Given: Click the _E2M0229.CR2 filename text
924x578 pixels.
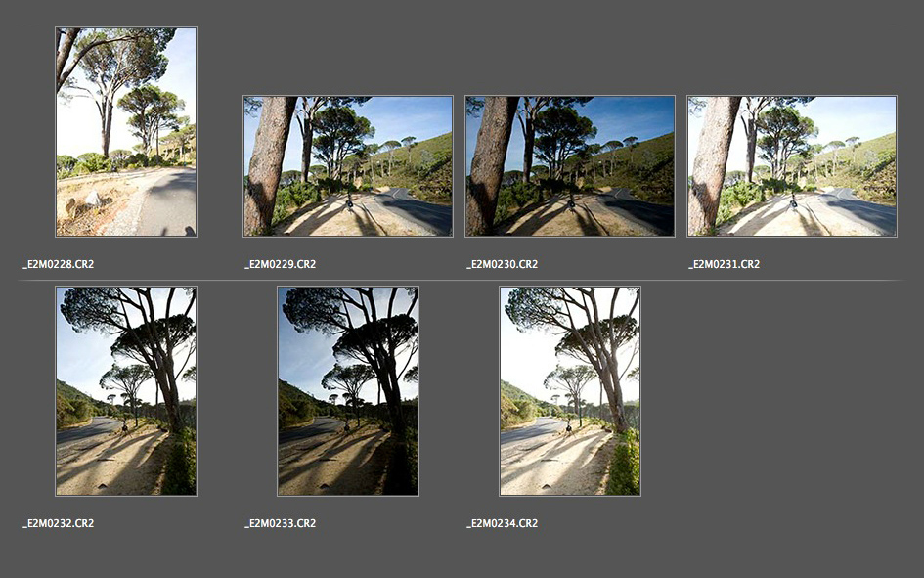Looking at the screenshot, I should click(281, 264).
